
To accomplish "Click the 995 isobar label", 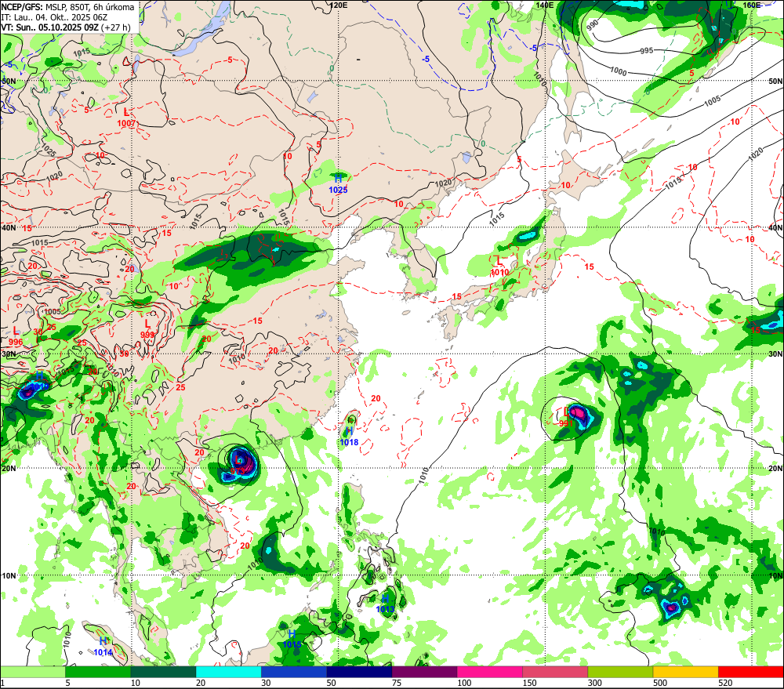I will (x=647, y=50).
